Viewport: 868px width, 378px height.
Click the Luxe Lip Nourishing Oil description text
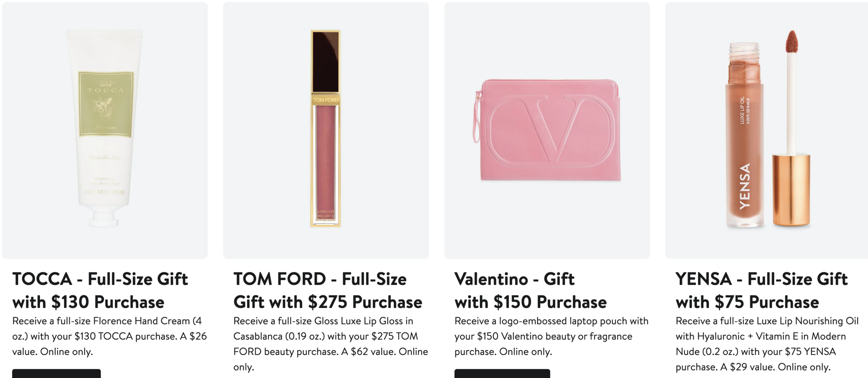(x=767, y=344)
